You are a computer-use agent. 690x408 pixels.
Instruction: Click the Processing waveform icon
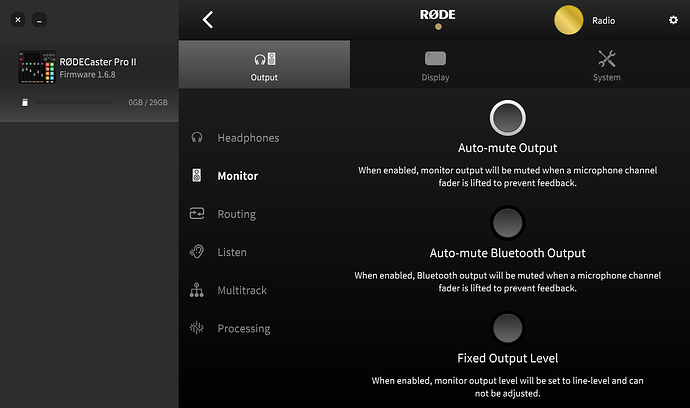(x=197, y=328)
